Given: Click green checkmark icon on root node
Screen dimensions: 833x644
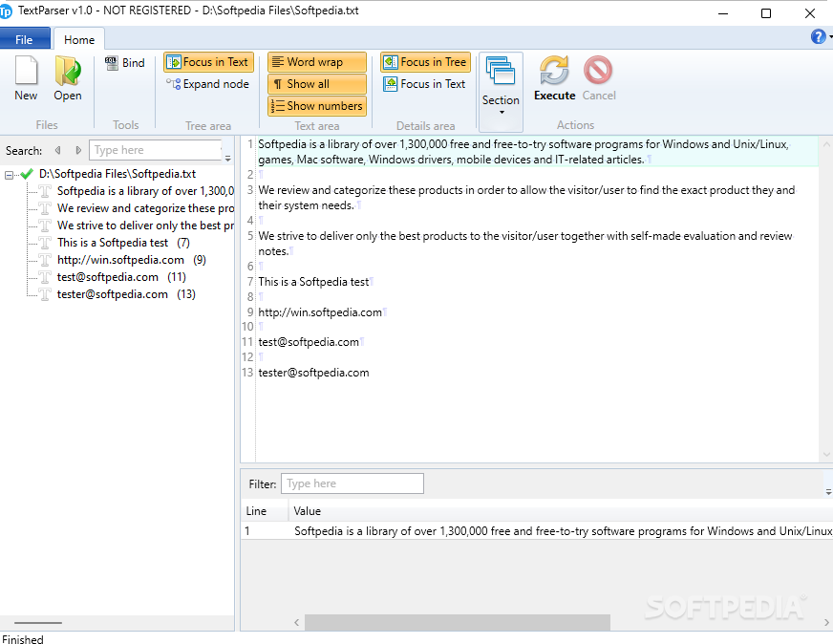Looking at the screenshot, I should [27, 174].
